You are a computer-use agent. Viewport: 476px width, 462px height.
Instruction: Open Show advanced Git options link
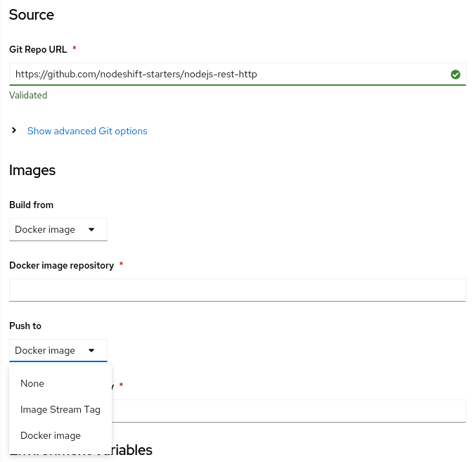(x=87, y=131)
